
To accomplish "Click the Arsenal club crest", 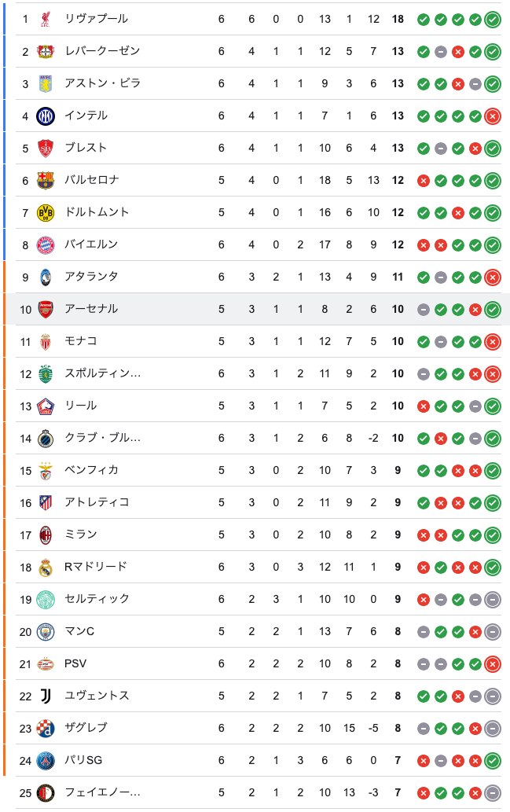I will [46, 309].
